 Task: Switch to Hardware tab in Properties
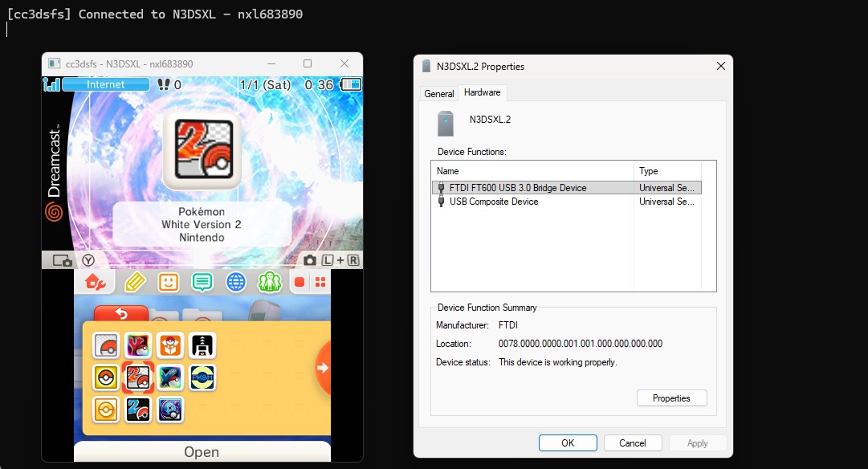pyautogui.click(x=482, y=92)
